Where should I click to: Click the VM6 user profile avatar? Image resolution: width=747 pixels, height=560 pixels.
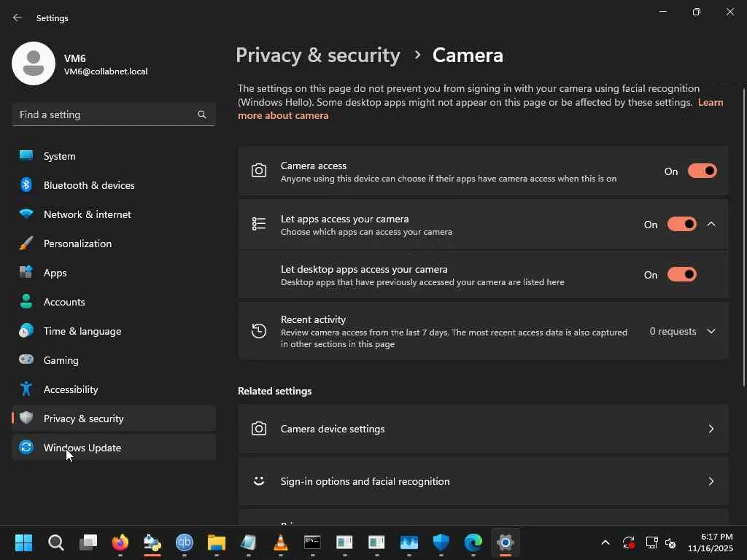point(34,63)
